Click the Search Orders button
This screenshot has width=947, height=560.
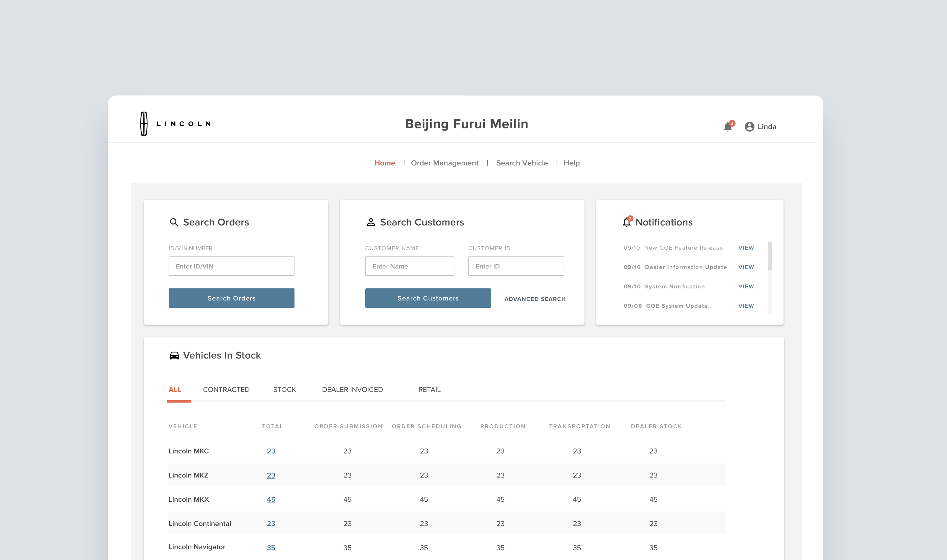[x=231, y=298]
